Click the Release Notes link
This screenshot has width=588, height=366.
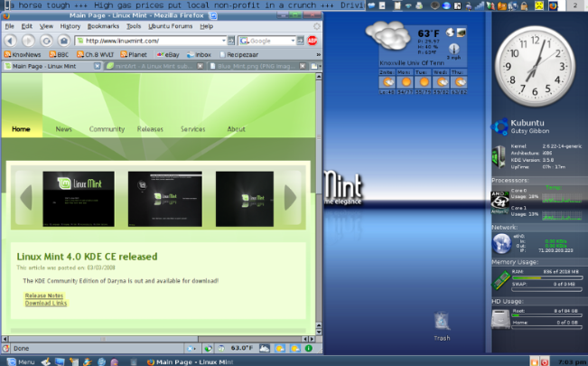(44, 296)
